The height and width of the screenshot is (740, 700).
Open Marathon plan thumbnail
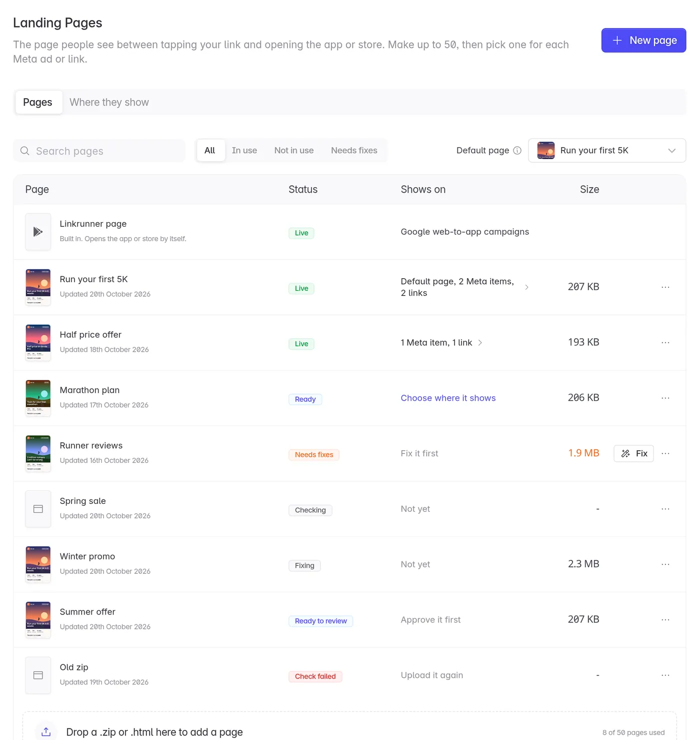tap(38, 398)
